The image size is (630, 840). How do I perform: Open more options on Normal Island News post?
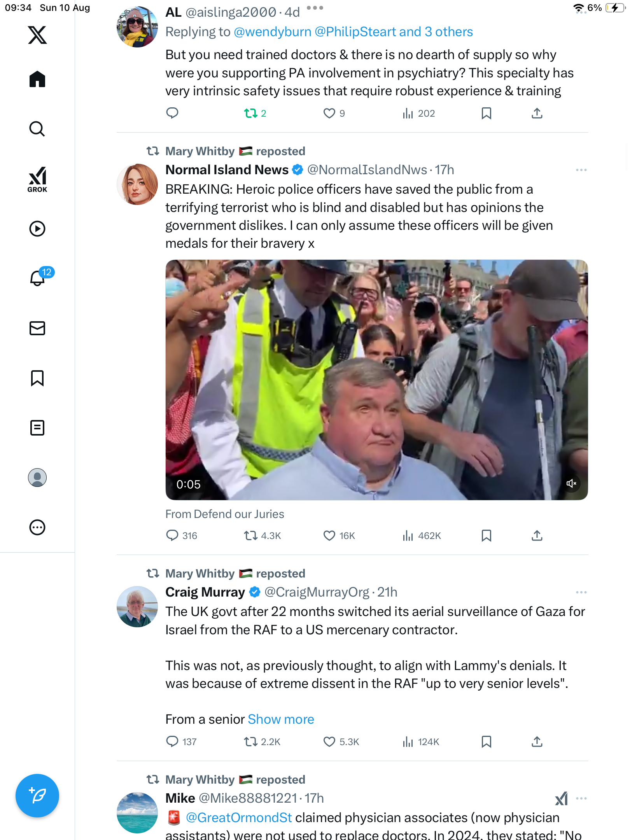point(581,170)
